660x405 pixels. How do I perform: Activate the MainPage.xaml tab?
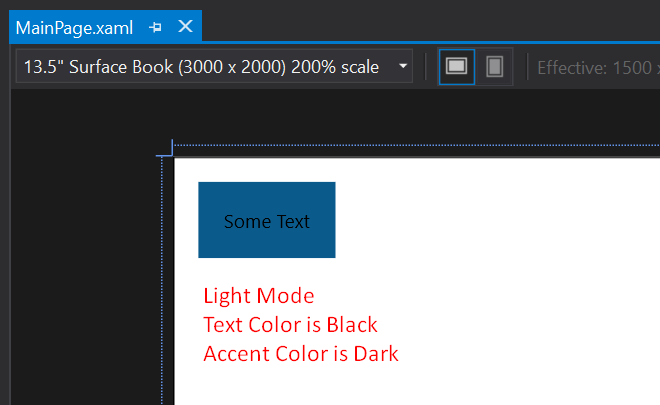click(74, 28)
